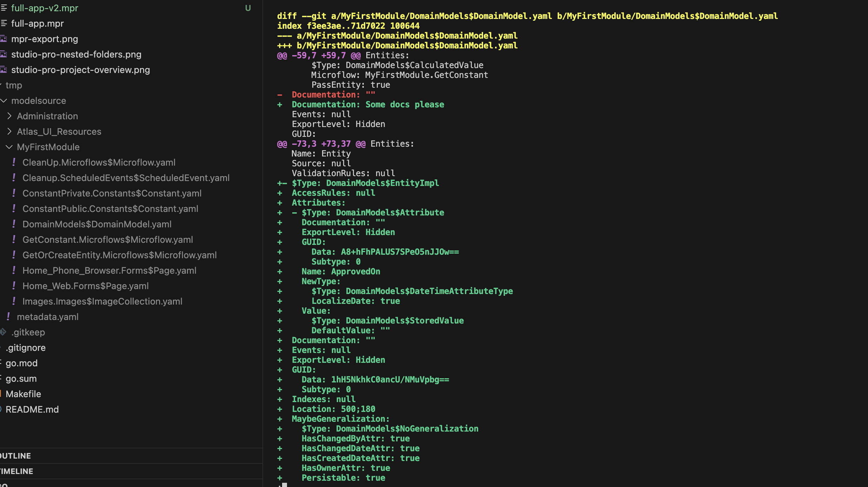Viewport: 868px width, 487px height.
Task: Click the Go file icon beside go.mod
Action: [1, 363]
